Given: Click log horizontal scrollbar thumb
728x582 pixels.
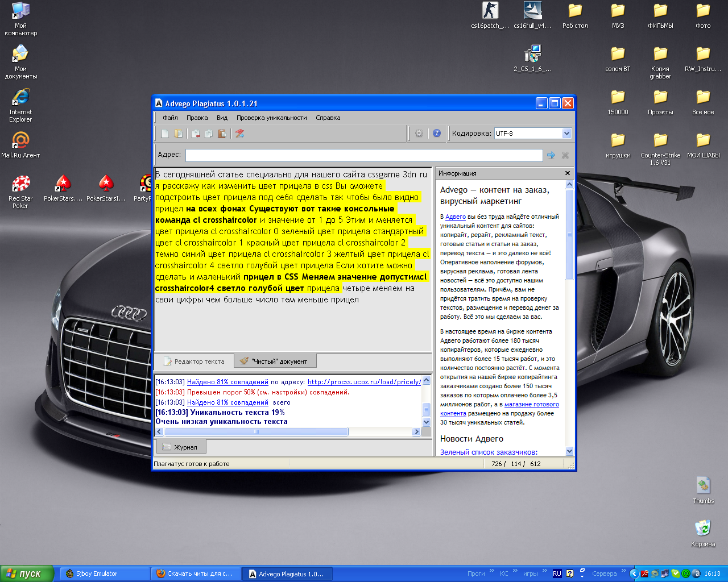Looking at the screenshot, I should point(256,432).
